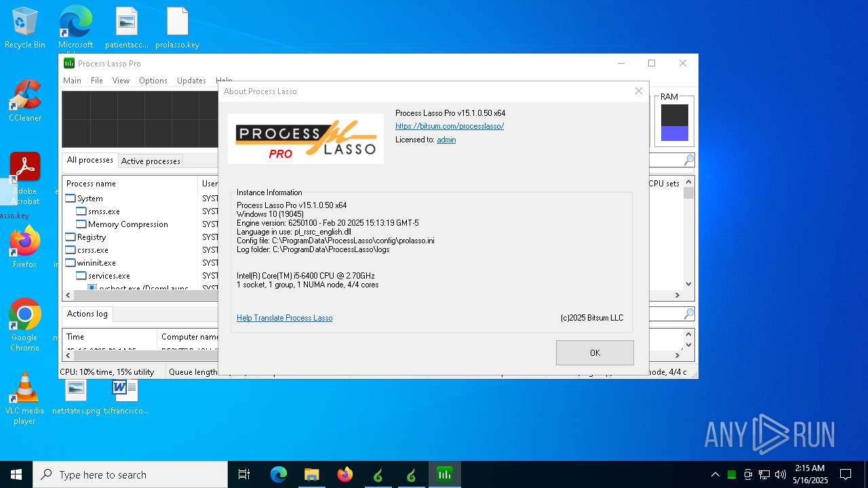Launch Firefox from the desktop shortcut
This screenshot has height=488, width=868.
pos(25,247)
